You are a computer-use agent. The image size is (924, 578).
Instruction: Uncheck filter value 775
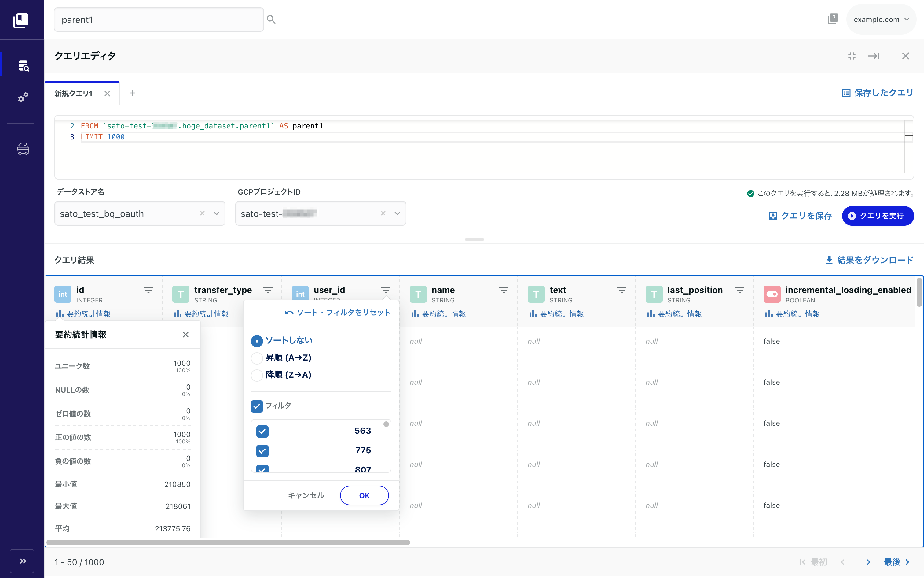[x=262, y=451]
